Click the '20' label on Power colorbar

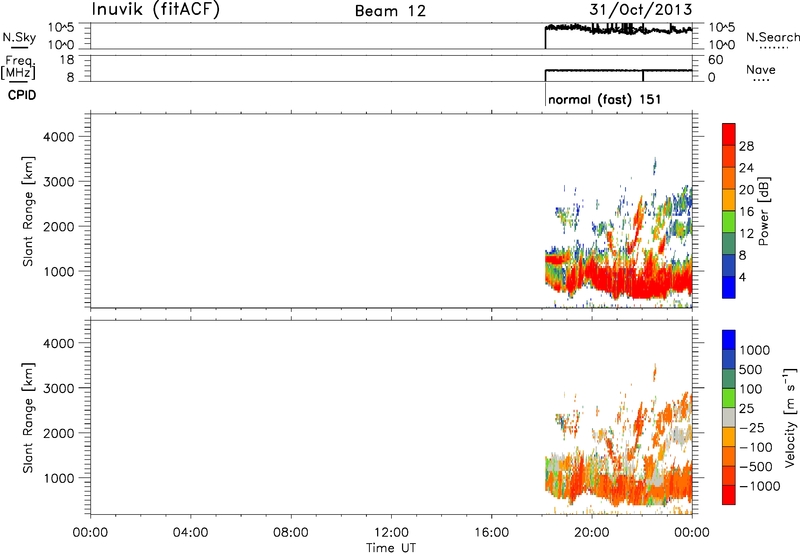click(x=746, y=190)
